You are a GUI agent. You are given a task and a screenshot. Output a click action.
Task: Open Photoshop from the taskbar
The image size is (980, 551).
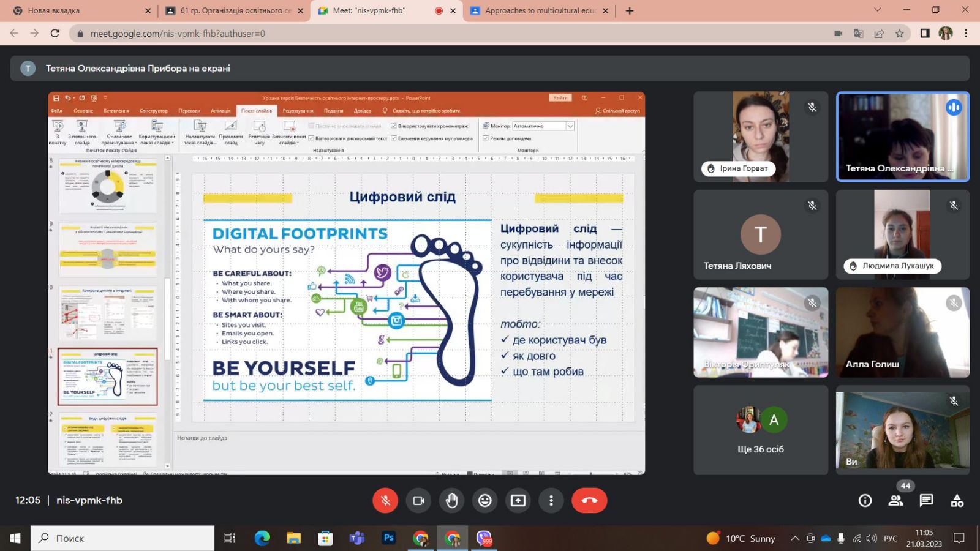(388, 538)
